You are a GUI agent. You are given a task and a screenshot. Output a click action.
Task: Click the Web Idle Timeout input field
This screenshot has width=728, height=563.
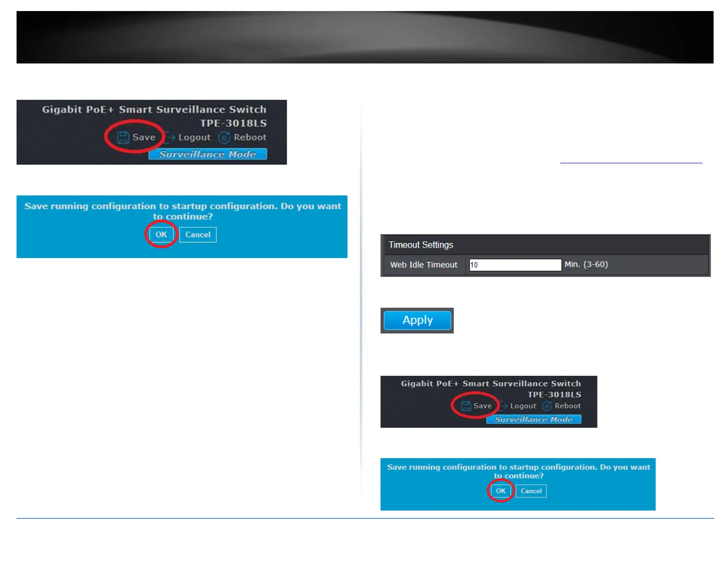(x=515, y=265)
